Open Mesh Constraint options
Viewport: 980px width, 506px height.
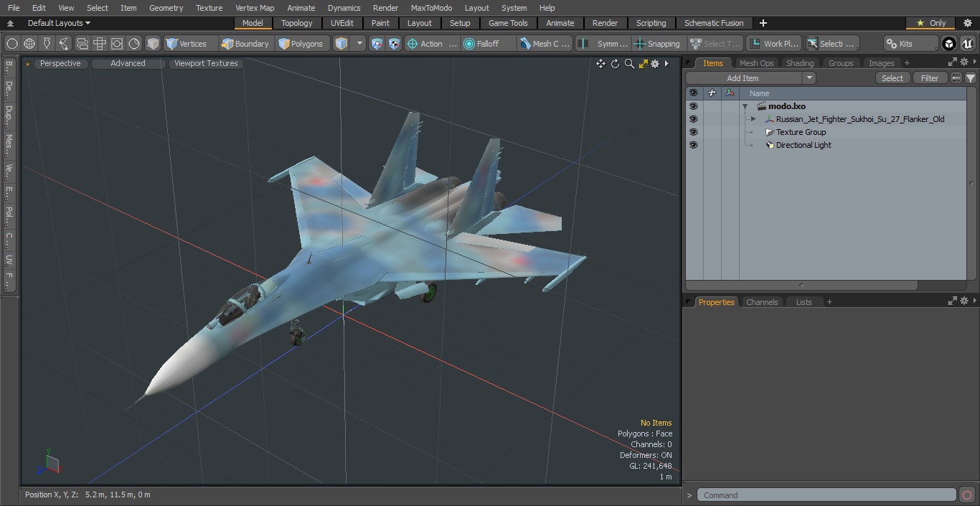click(545, 44)
